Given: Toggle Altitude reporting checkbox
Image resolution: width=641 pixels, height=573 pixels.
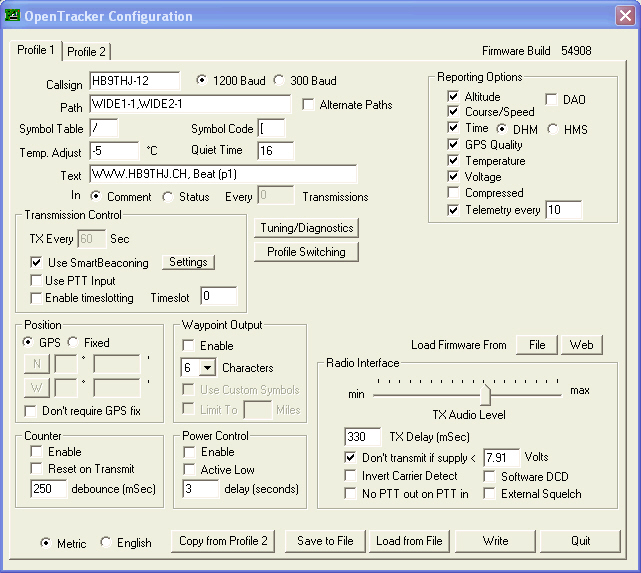Looking at the screenshot, I should coord(453,96).
